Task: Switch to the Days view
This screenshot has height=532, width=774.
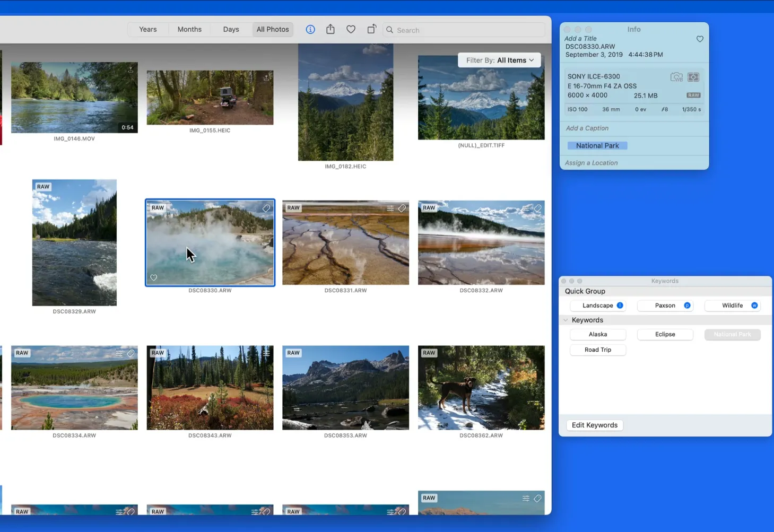Action: point(231,30)
